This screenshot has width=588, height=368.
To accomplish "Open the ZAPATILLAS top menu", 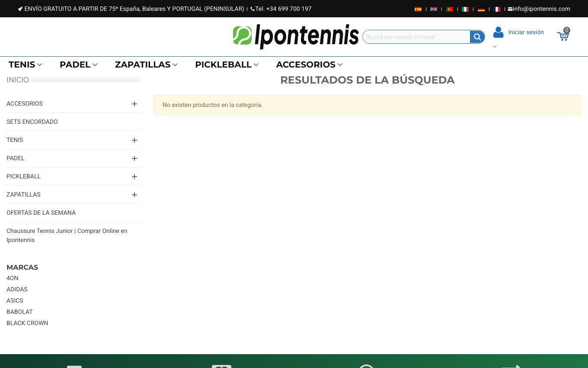I will pos(146,65).
